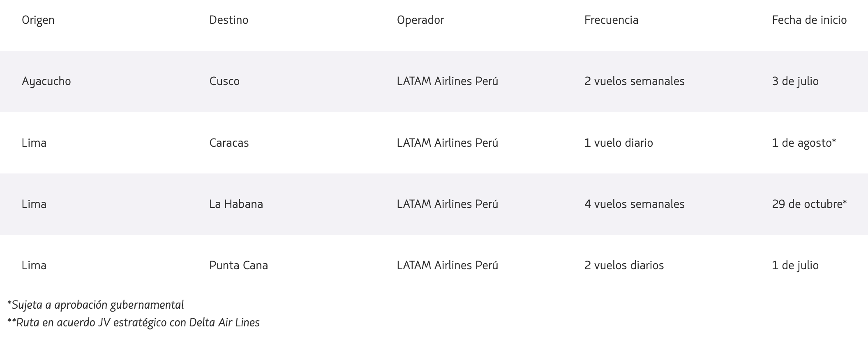Click the Origen column header
868x342 pixels.
[38, 20]
